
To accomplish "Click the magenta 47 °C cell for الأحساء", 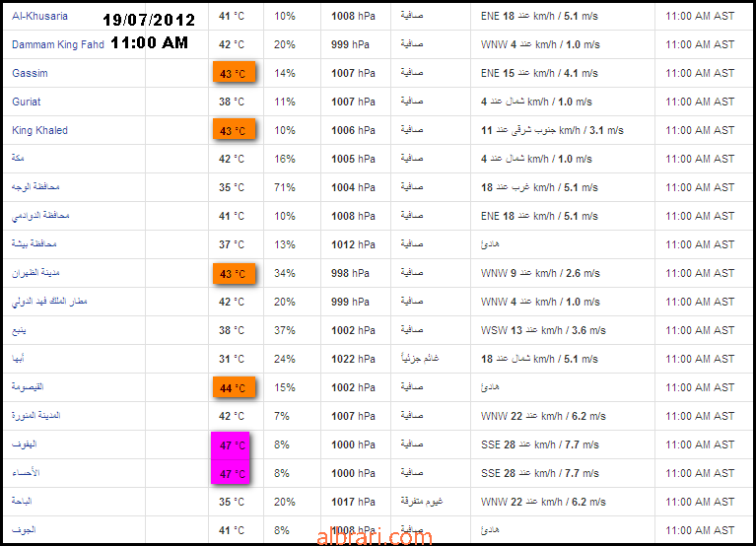I will click(230, 472).
